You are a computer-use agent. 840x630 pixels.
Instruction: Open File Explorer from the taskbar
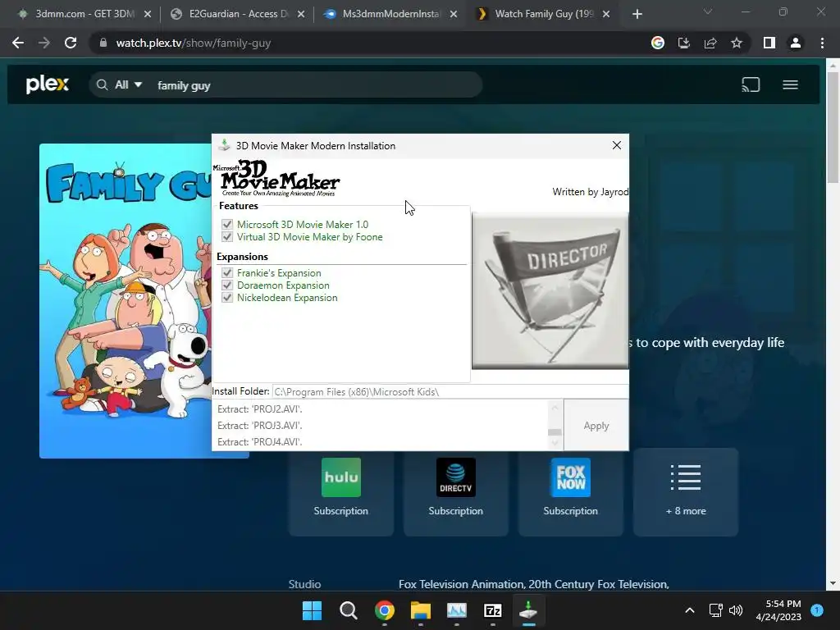421,610
